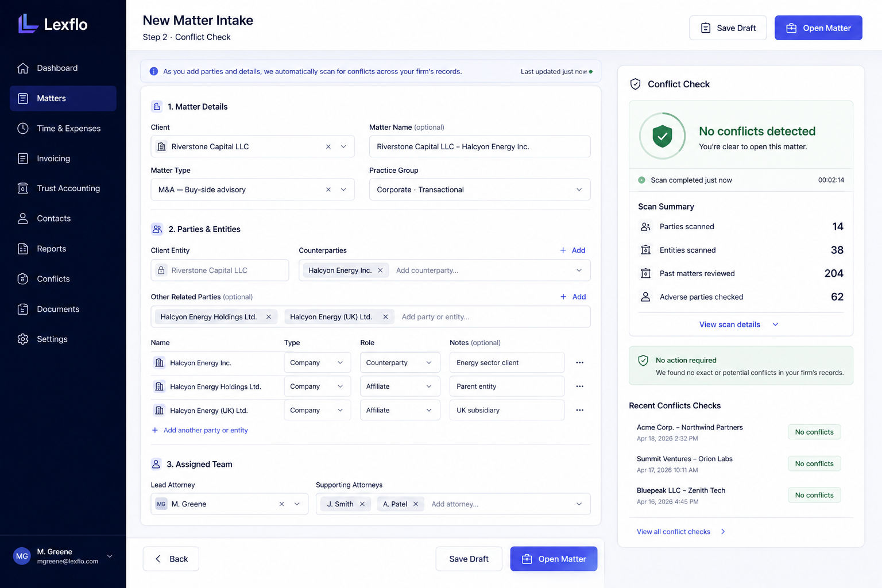Edit the UK subsidiary notes field
Image resolution: width=882 pixels, height=588 pixels.
click(507, 410)
